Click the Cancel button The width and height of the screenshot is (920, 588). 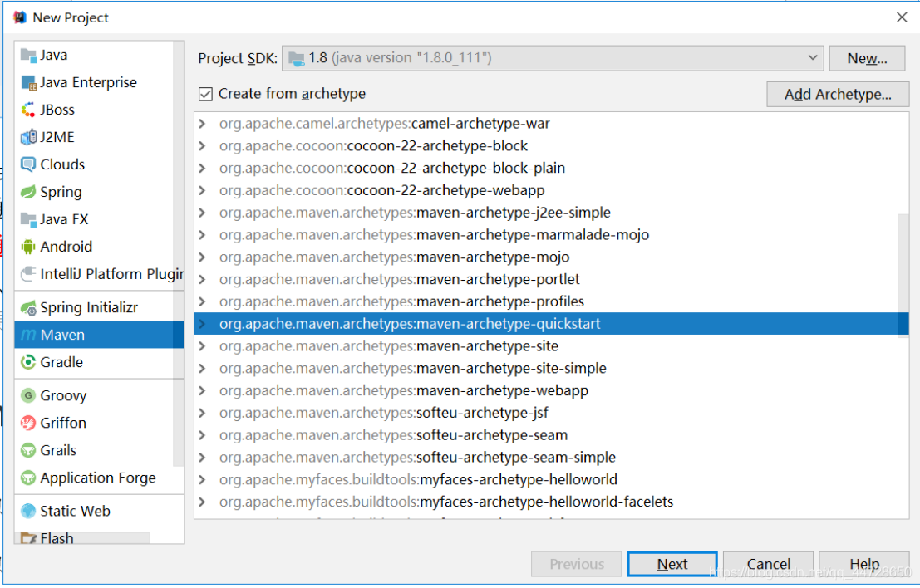click(x=768, y=564)
